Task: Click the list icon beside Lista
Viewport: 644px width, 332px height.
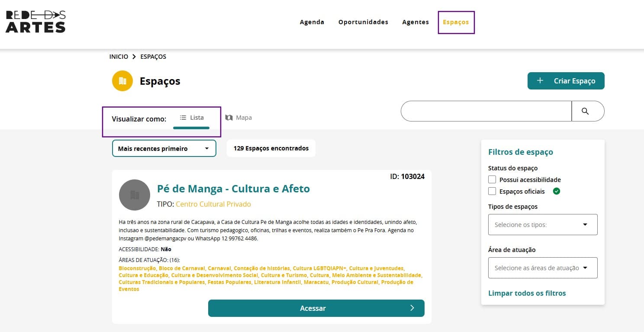Action: click(183, 118)
